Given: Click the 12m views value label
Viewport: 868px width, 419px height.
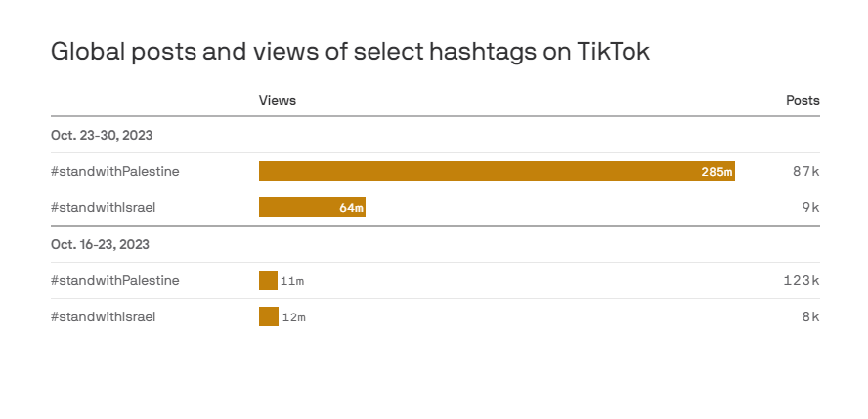Looking at the screenshot, I should coord(293,317).
